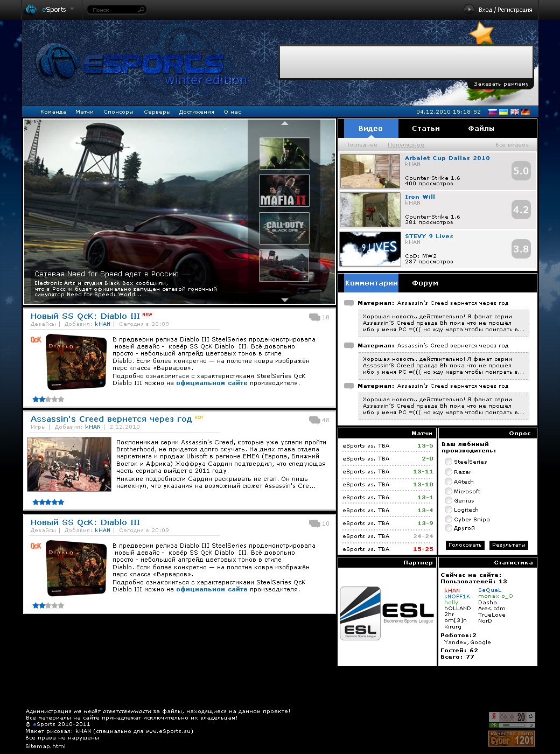Click the up arrow above slider thumbnails

[285, 123]
